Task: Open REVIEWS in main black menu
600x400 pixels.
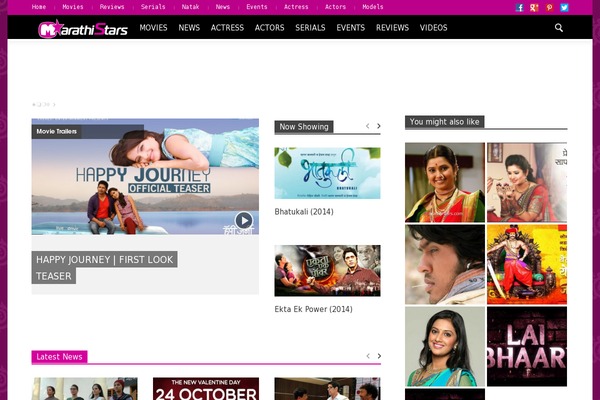Action: click(x=392, y=28)
